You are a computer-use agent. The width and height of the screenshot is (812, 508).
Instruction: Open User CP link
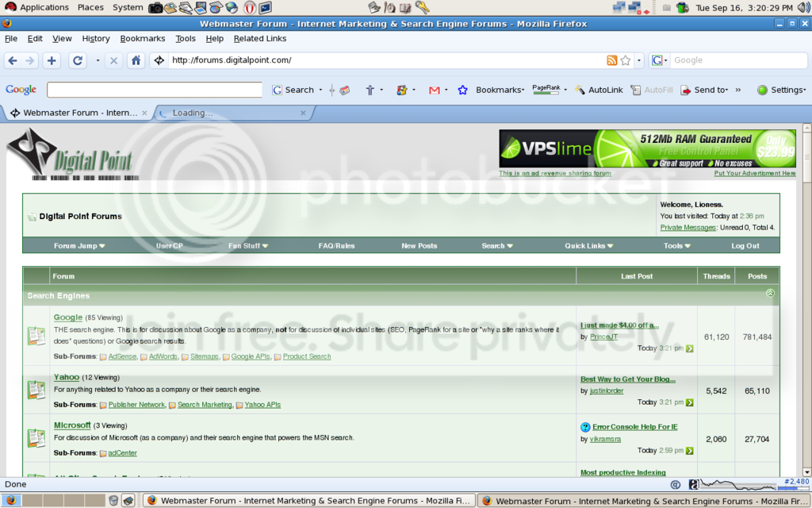coord(170,246)
